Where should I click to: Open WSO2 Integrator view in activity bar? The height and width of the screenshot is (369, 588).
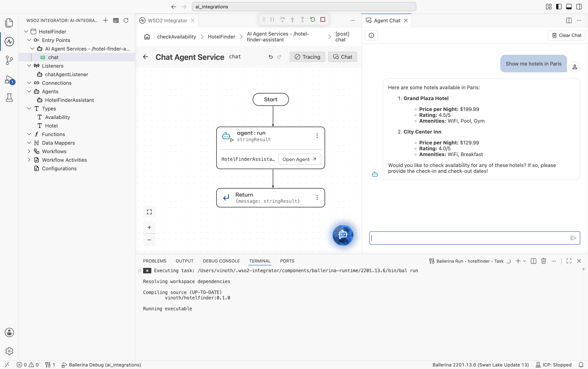point(9,41)
